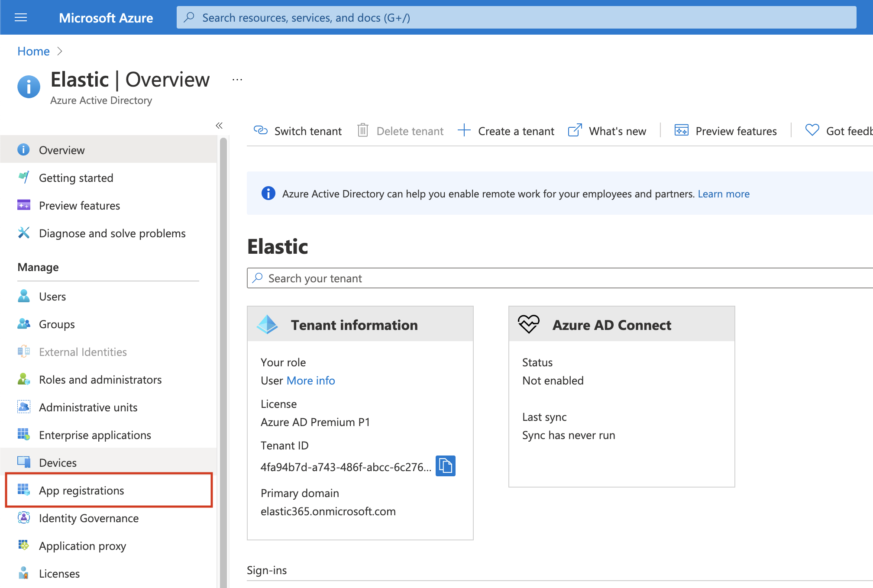Screen dimensions: 873x588
Task: Go to the Home breadcrumb link
Action: click(33, 51)
